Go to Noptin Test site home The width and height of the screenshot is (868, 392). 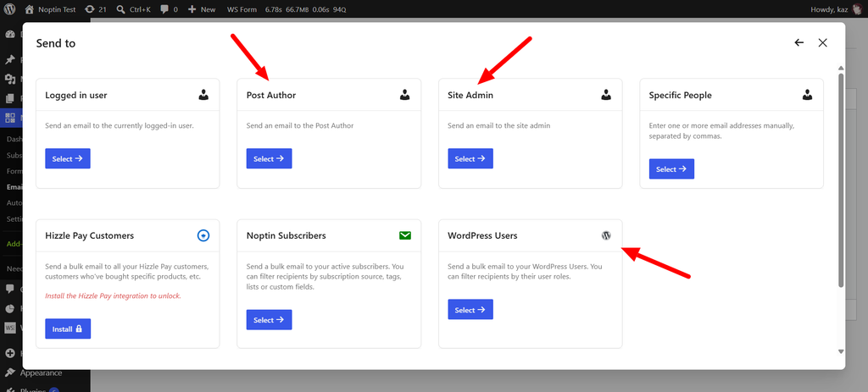pyautogui.click(x=50, y=9)
